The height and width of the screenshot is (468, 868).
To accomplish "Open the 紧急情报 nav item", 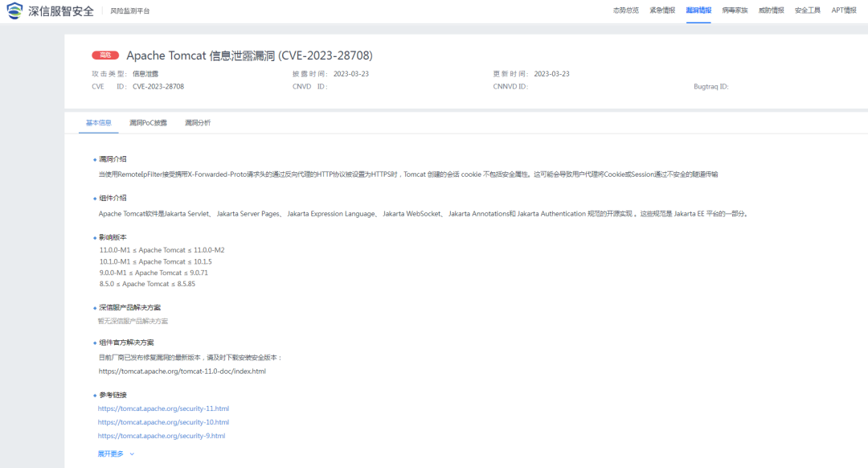I will tap(662, 10).
